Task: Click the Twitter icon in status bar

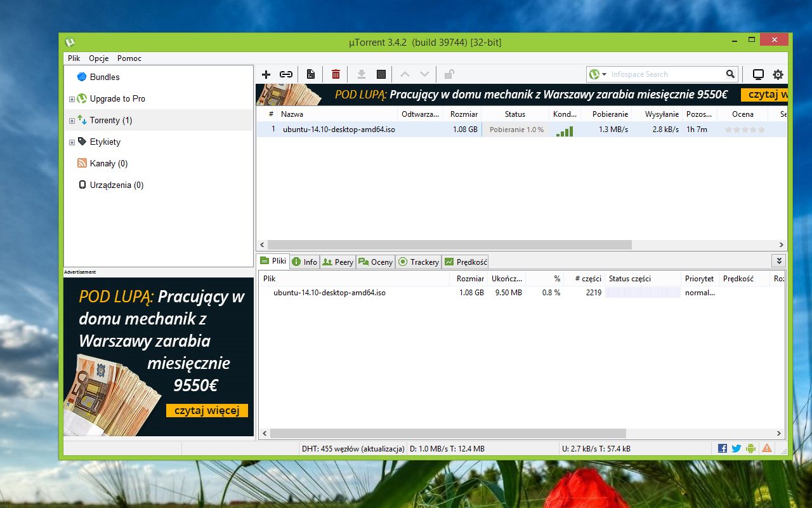Action: point(737,448)
